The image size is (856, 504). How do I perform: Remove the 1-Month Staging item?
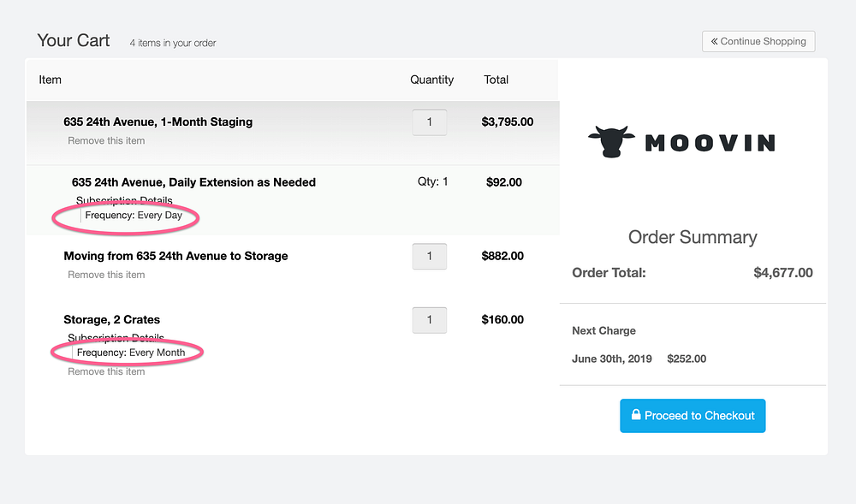(106, 140)
